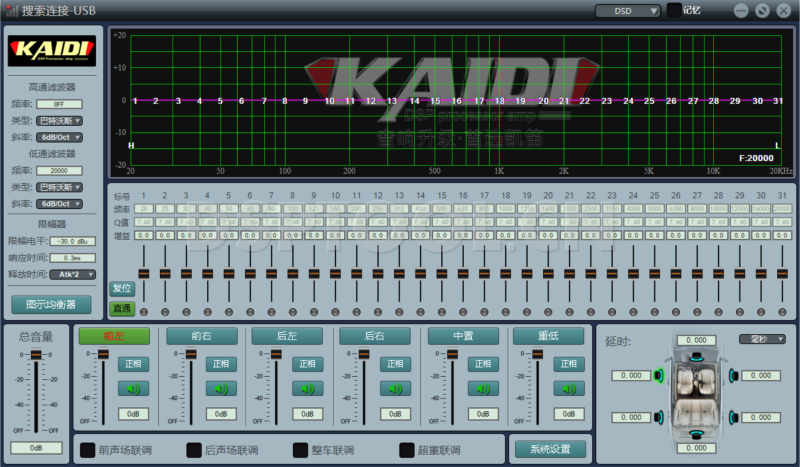Open the DSD dropdown at top
Image resolution: width=800 pixels, height=467 pixels.
(x=628, y=10)
